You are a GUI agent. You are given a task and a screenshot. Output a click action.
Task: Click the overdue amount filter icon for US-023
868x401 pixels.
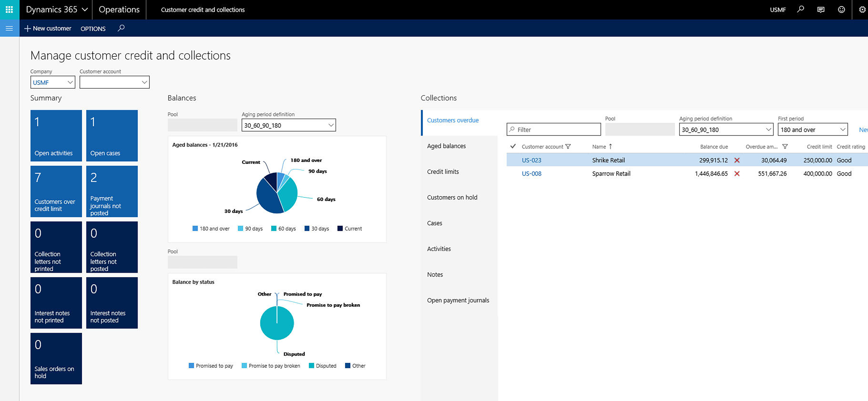tap(786, 147)
